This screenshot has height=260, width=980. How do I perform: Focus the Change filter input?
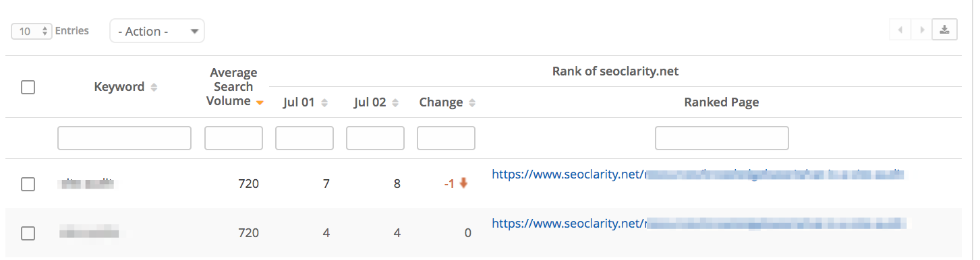[x=446, y=138]
